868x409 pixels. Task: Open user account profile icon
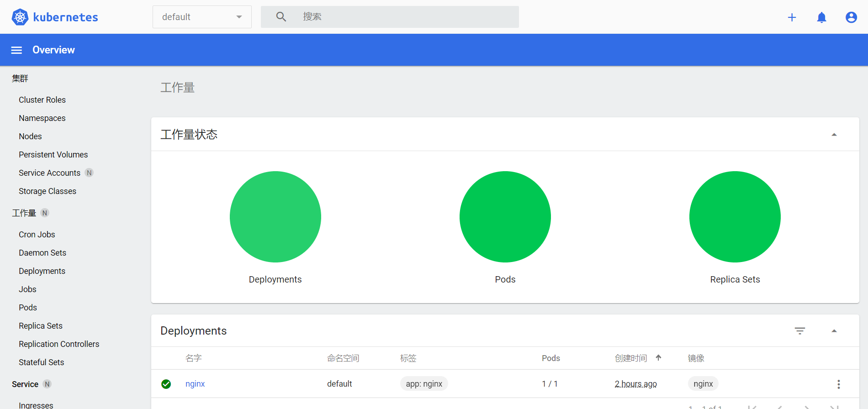pyautogui.click(x=851, y=17)
